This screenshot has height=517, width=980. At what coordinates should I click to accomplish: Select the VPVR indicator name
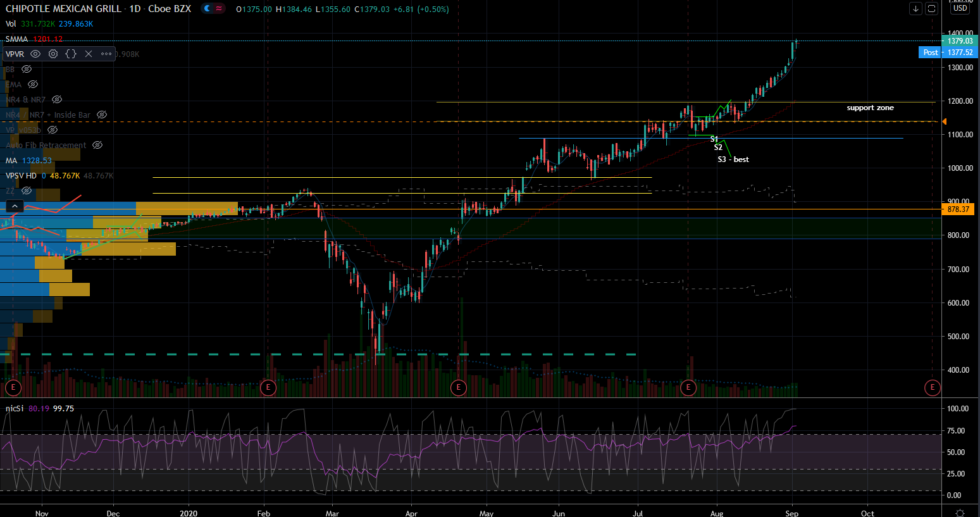15,54
